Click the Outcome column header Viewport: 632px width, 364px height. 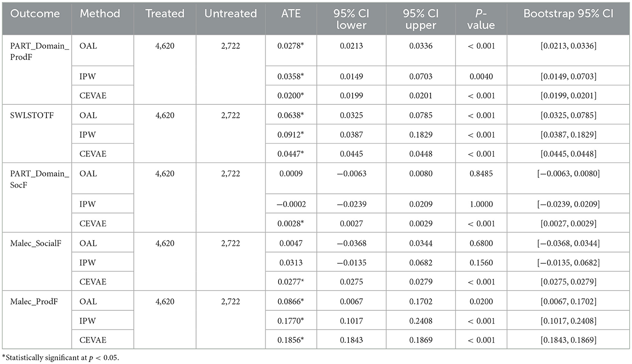[x=35, y=14]
